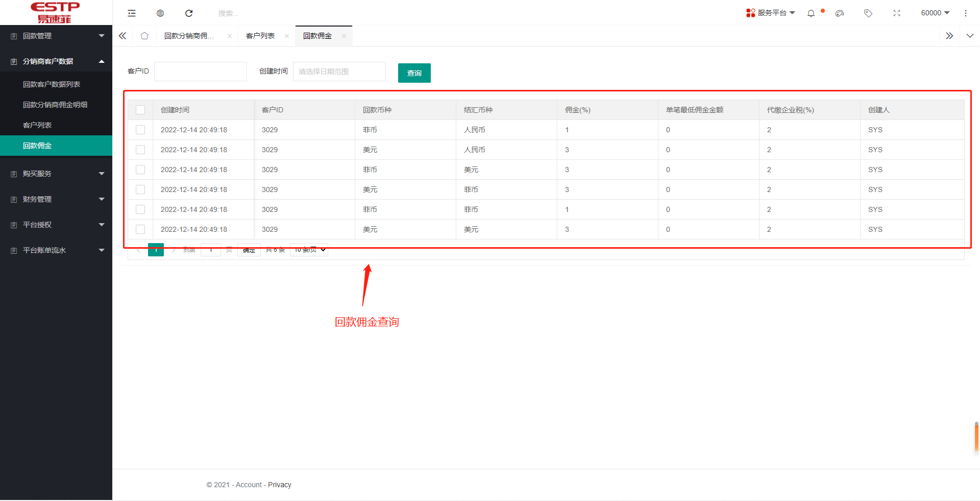Click the tag note icon
The image size is (980, 501).
pos(868,13)
